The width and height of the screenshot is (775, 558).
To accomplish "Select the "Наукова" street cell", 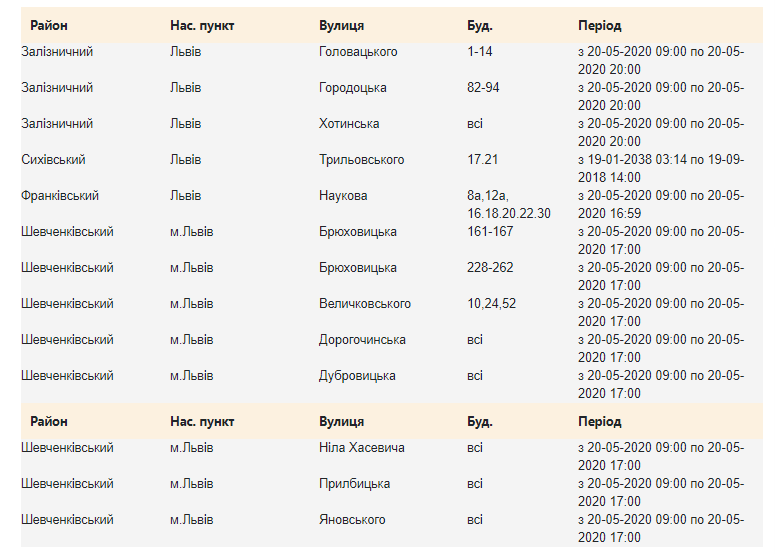I will tap(343, 196).
